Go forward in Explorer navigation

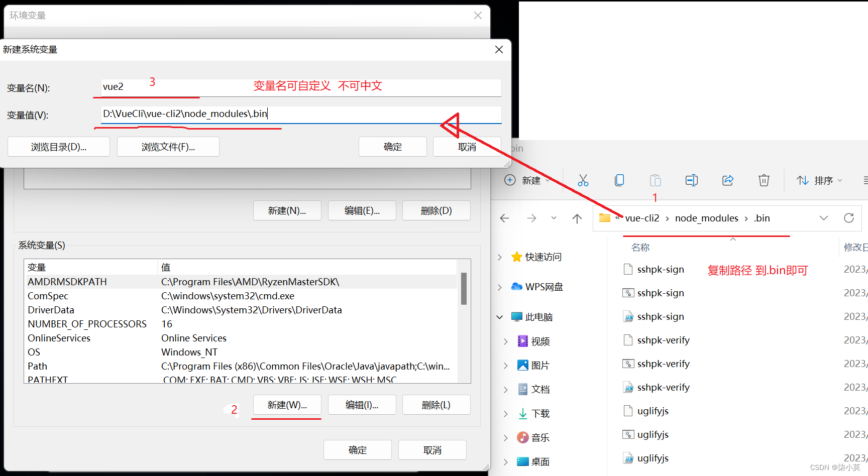click(531, 218)
